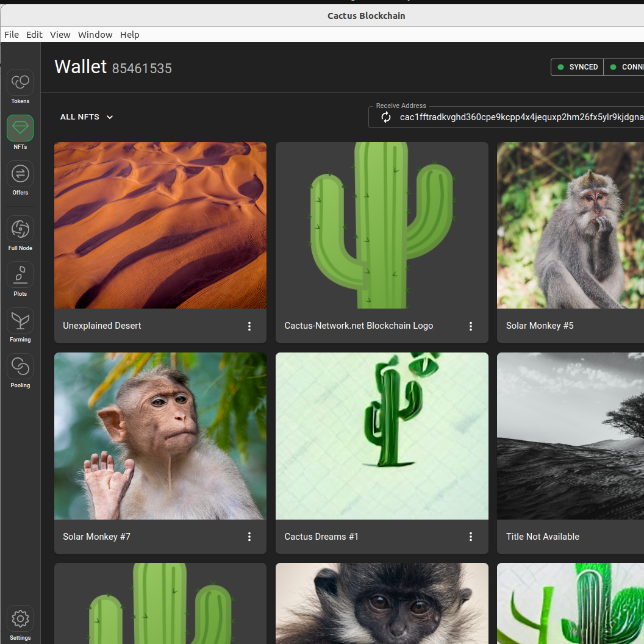Open the Plots section
Screen dimensions: 644x644
(20, 275)
